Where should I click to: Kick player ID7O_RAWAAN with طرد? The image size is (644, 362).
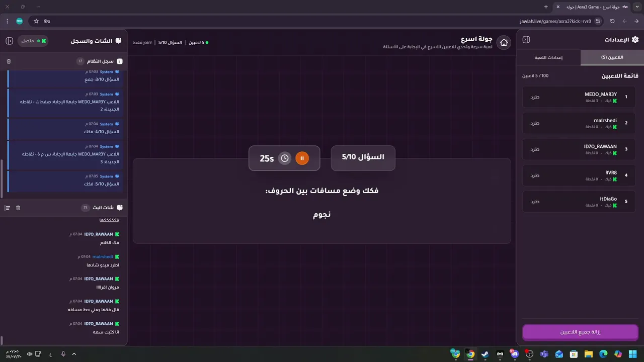point(535,149)
